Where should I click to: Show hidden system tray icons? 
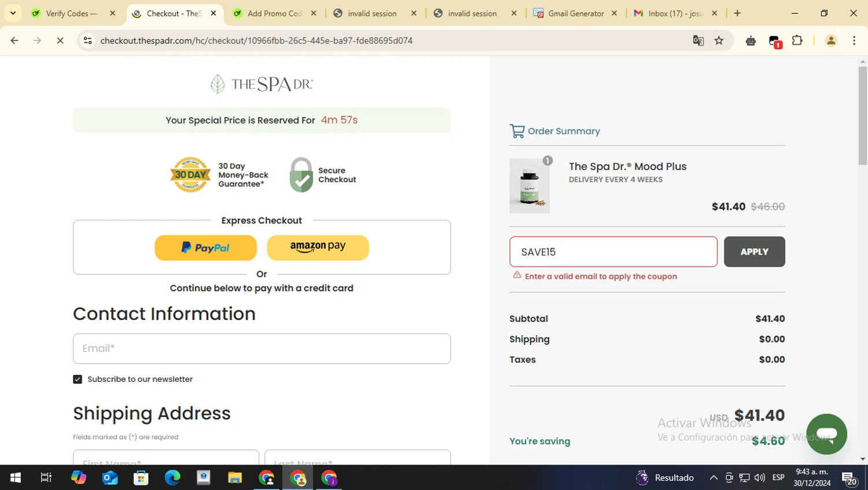(x=713, y=478)
